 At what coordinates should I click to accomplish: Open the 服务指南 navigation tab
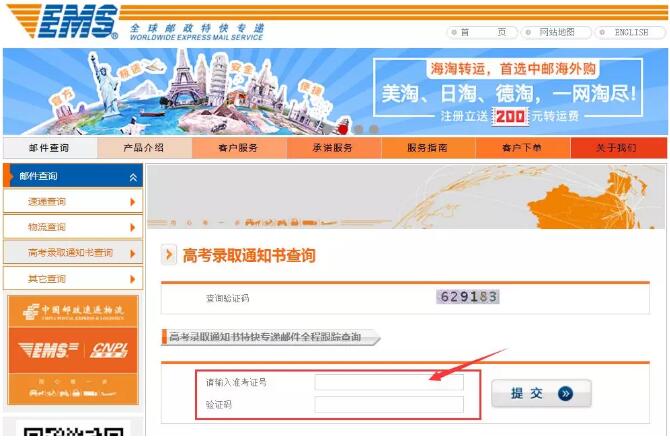point(428,148)
